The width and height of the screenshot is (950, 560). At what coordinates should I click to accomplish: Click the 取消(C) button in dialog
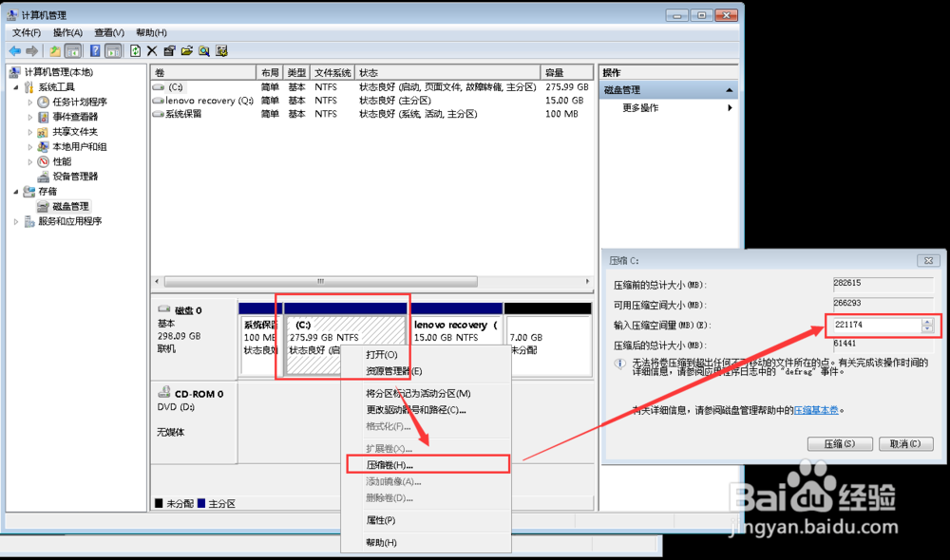point(905,444)
